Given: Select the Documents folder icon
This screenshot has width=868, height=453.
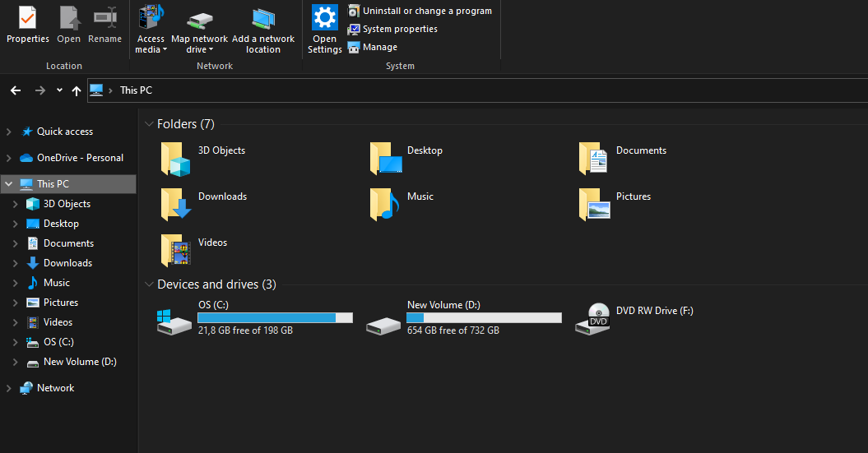Looking at the screenshot, I should point(594,159).
